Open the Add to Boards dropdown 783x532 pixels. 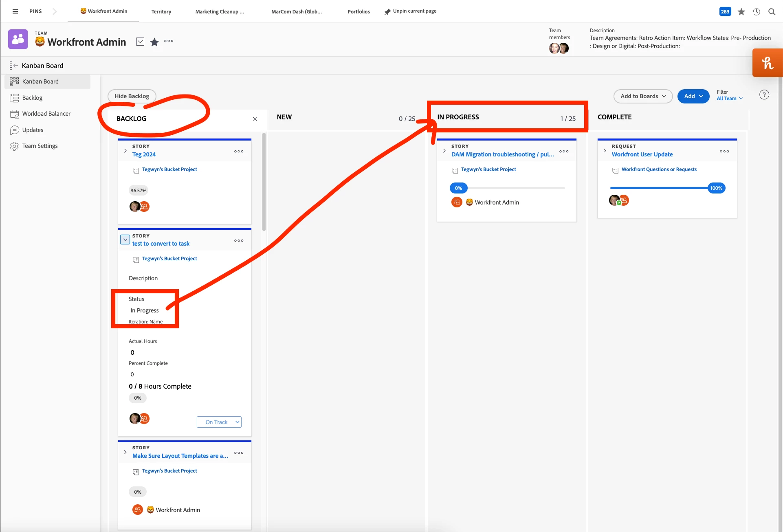[642, 96]
